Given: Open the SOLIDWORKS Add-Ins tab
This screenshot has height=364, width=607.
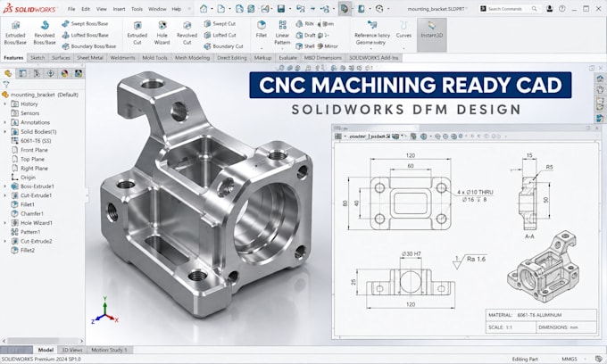Looking at the screenshot, I should (x=373, y=58).
